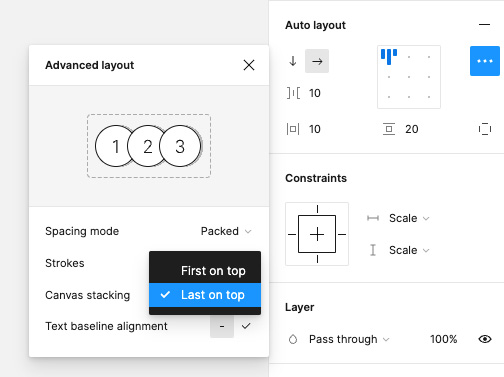Screen dimensions: 504x377
Task: Edit layer opacity 100% field
Action: tap(443, 339)
